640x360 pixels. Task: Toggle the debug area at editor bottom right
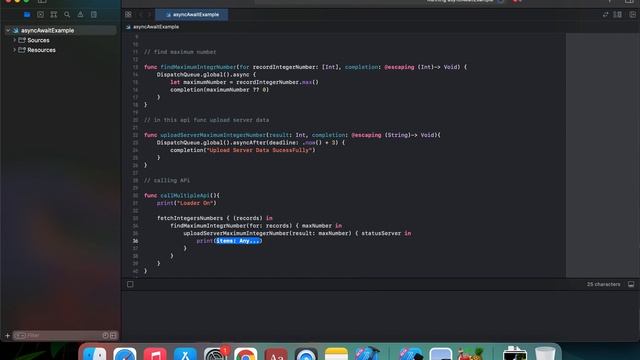point(631,284)
